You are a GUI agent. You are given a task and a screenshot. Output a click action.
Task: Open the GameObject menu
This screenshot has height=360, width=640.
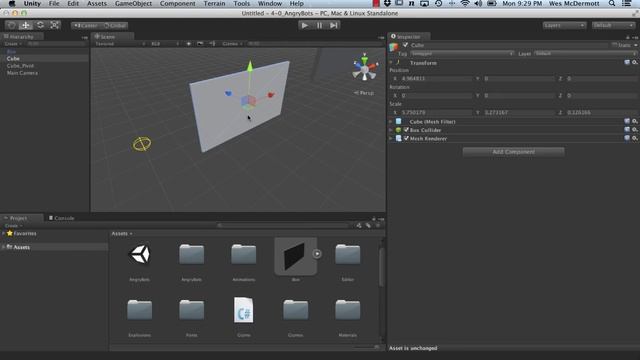point(133,4)
